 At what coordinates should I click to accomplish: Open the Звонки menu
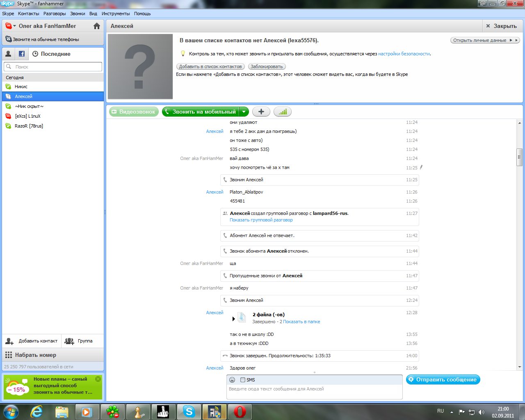pyautogui.click(x=78, y=14)
